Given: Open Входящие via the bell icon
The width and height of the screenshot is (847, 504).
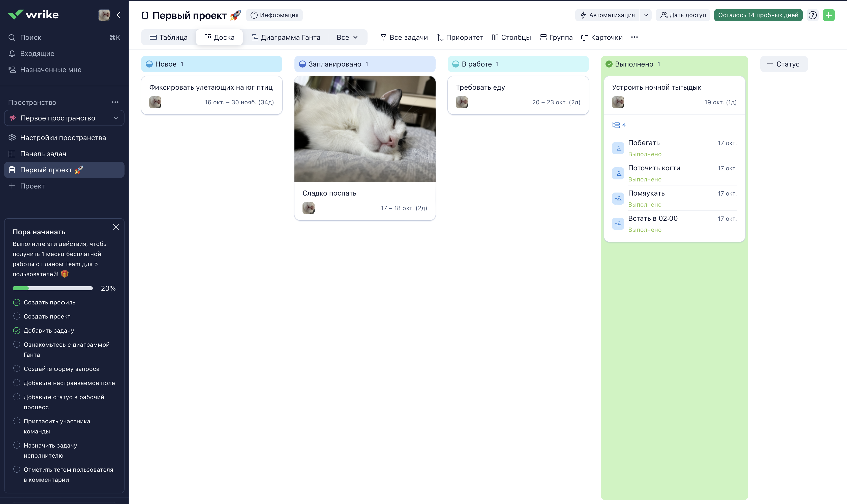Looking at the screenshot, I should click(12, 53).
